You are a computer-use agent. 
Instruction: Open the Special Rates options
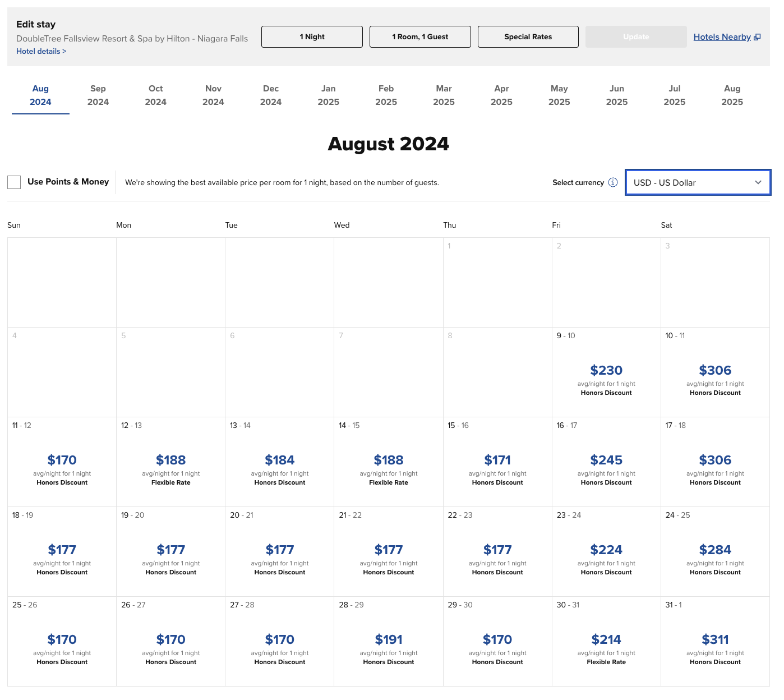point(528,37)
